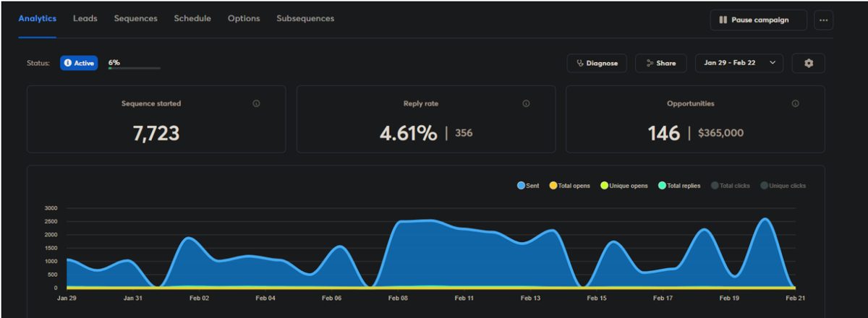Screen dimensions: 868x318
Task: Open the three-dot more options menu
Action: (x=823, y=20)
